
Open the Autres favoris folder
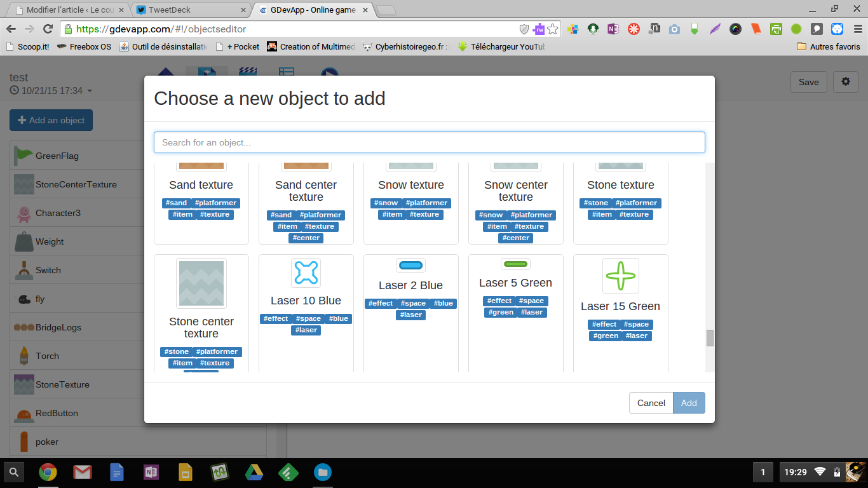[x=829, y=46]
